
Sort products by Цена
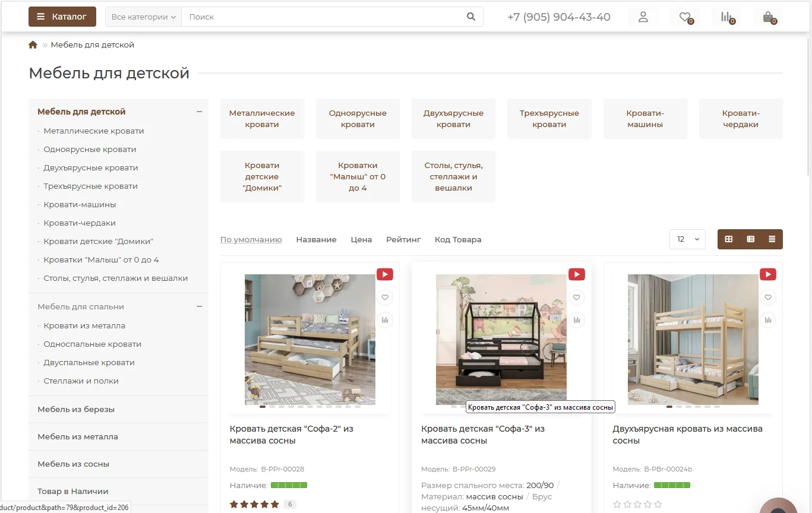361,240
